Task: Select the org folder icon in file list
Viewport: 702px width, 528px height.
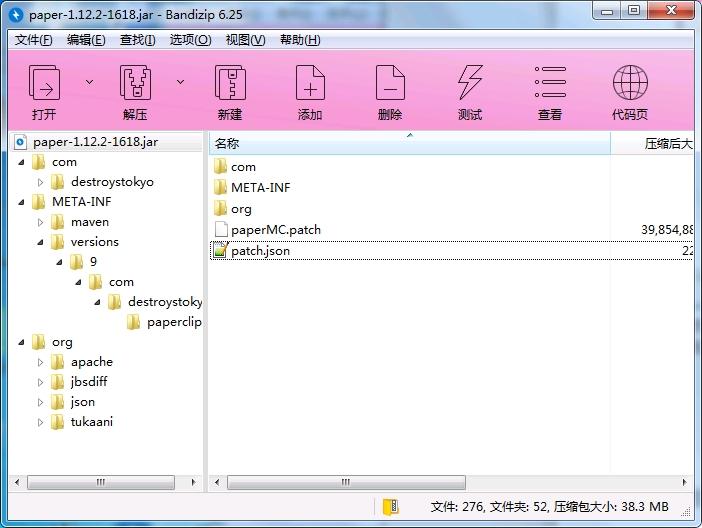Action: [220, 208]
